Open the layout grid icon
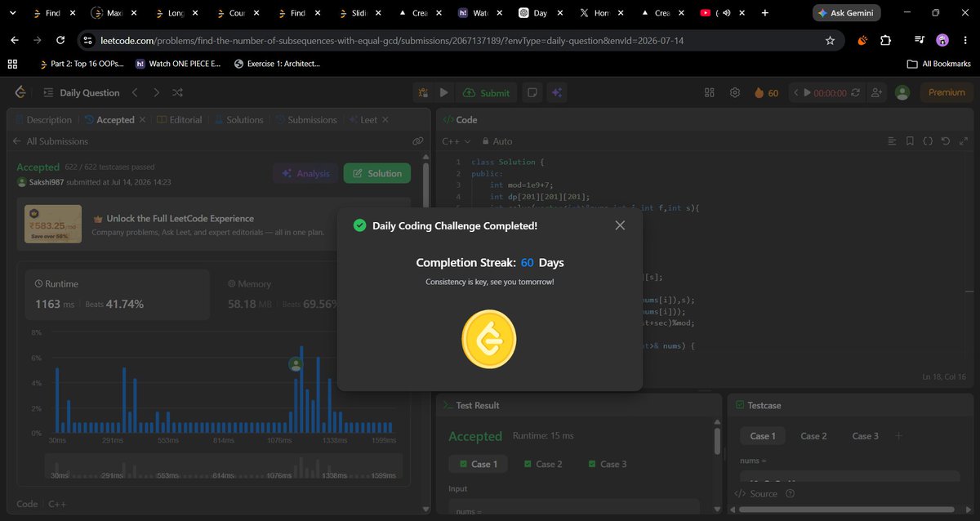 (x=709, y=93)
